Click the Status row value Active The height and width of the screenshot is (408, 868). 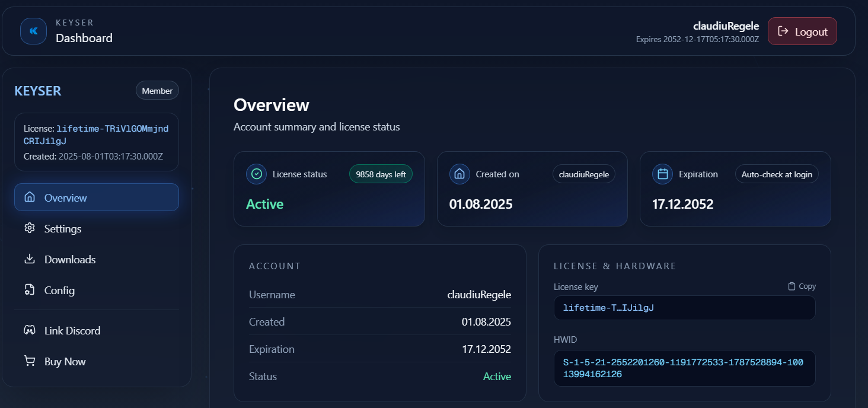[497, 377]
